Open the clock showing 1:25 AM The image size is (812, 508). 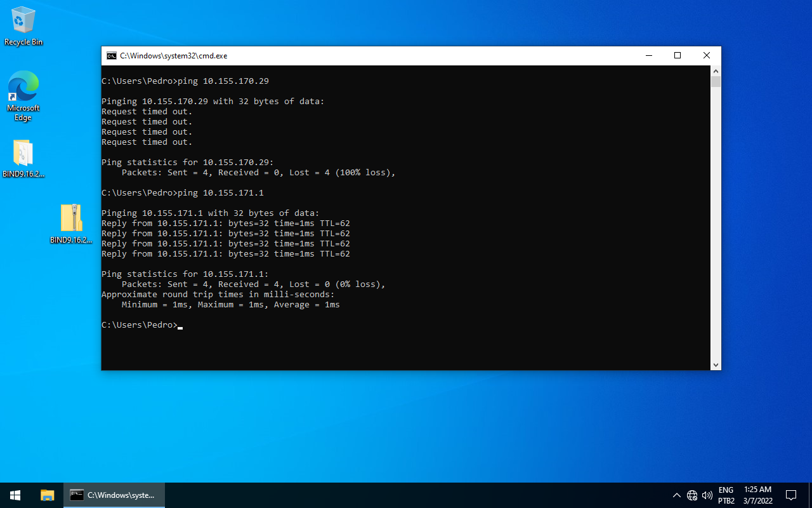757,495
